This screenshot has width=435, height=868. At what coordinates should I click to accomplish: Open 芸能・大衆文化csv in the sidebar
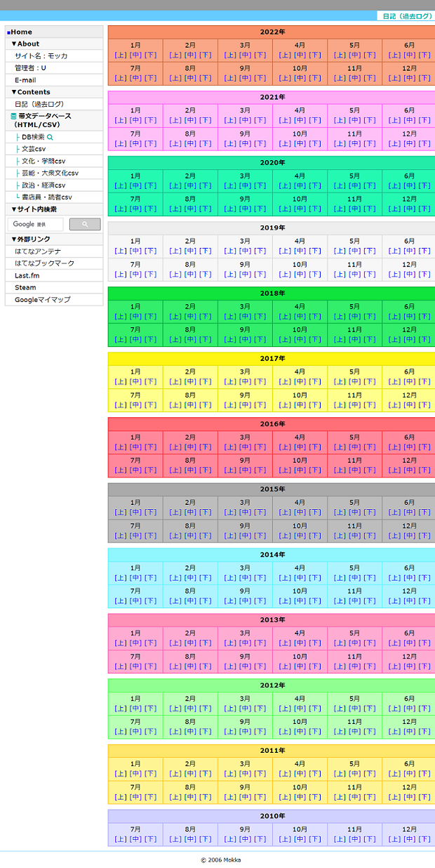point(49,173)
